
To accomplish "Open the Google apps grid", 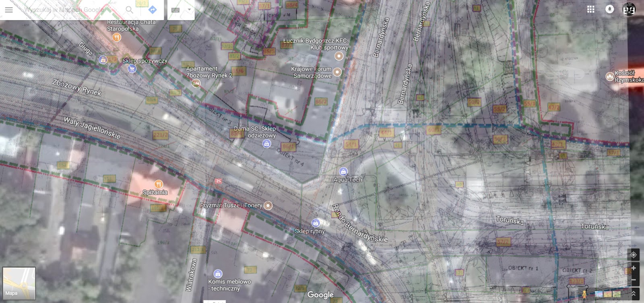I will point(591,9).
